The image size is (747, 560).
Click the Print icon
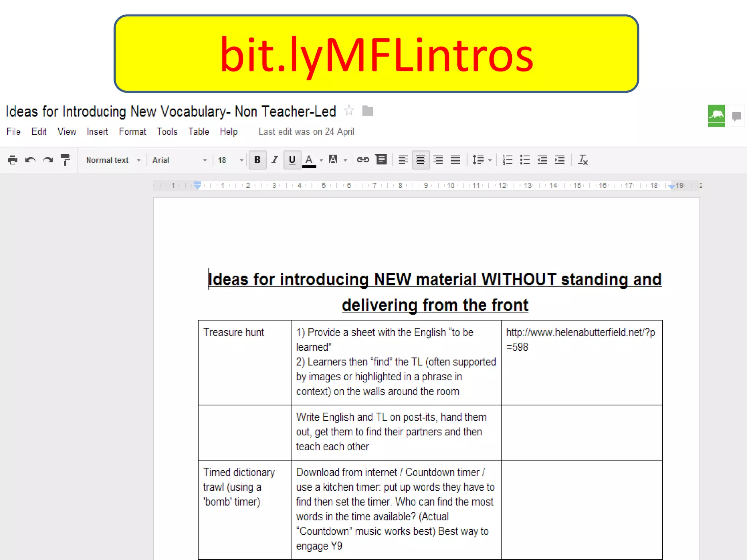click(x=13, y=160)
